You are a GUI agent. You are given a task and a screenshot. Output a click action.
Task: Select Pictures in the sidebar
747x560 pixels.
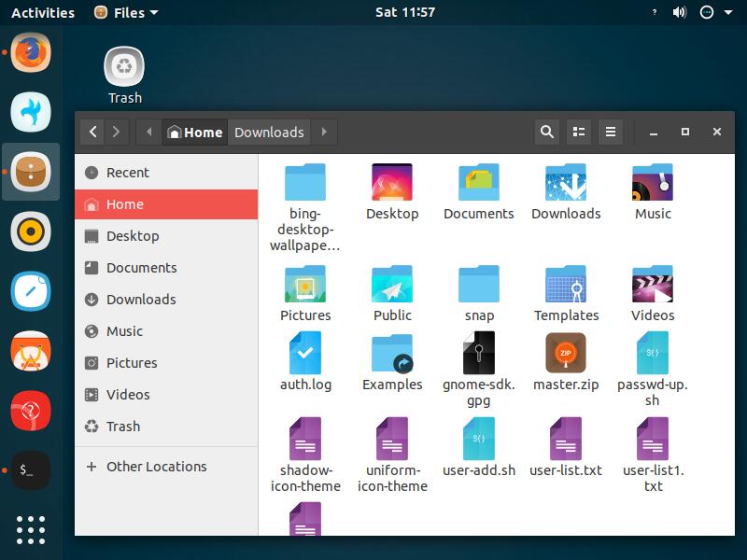166,363
